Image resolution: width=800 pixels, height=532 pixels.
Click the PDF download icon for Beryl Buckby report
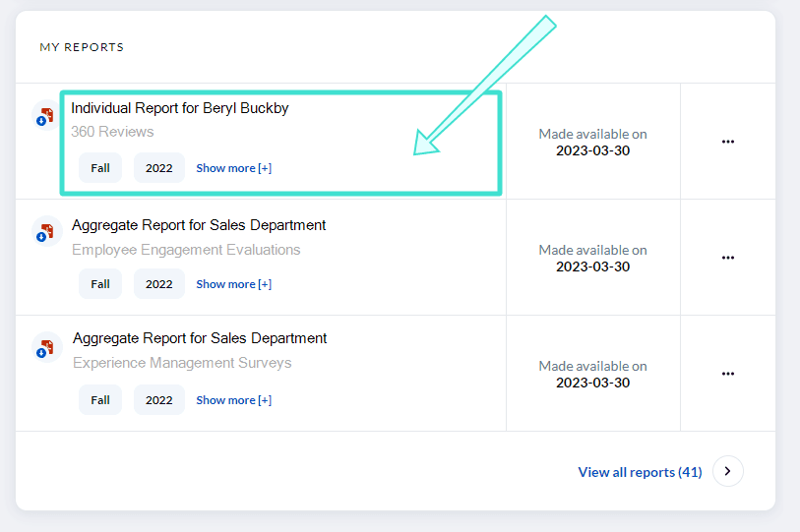46,115
